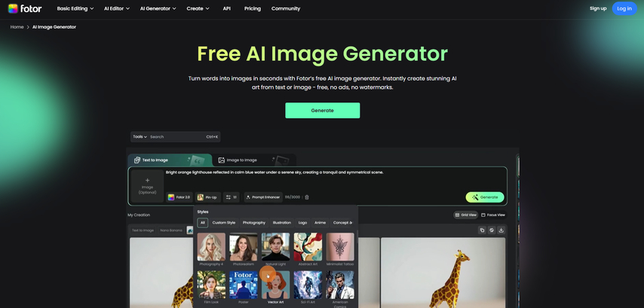Click the prompt text about orange lighthouse
The width and height of the screenshot is (644, 308).
click(274, 172)
